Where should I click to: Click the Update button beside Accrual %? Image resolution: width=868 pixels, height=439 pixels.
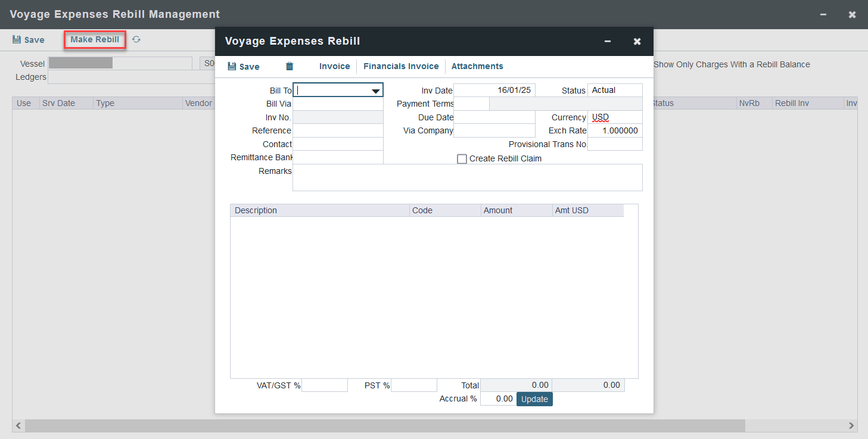pos(534,399)
